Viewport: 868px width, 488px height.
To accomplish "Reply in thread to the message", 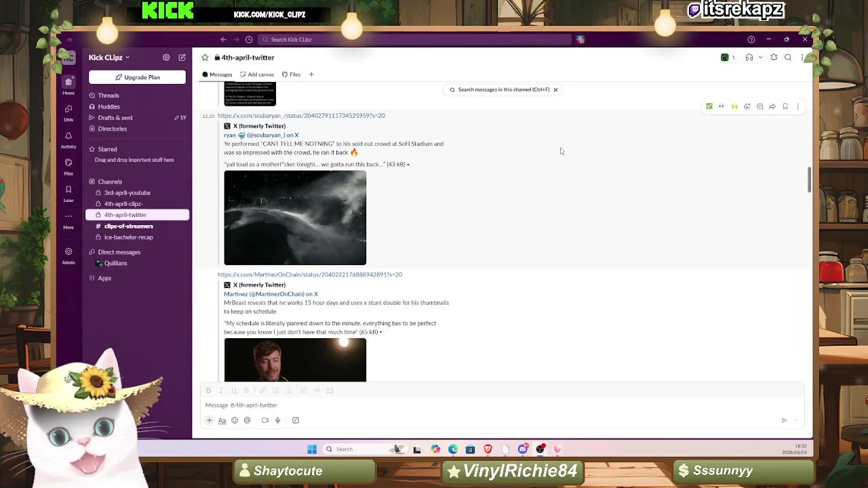I will point(759,106).
